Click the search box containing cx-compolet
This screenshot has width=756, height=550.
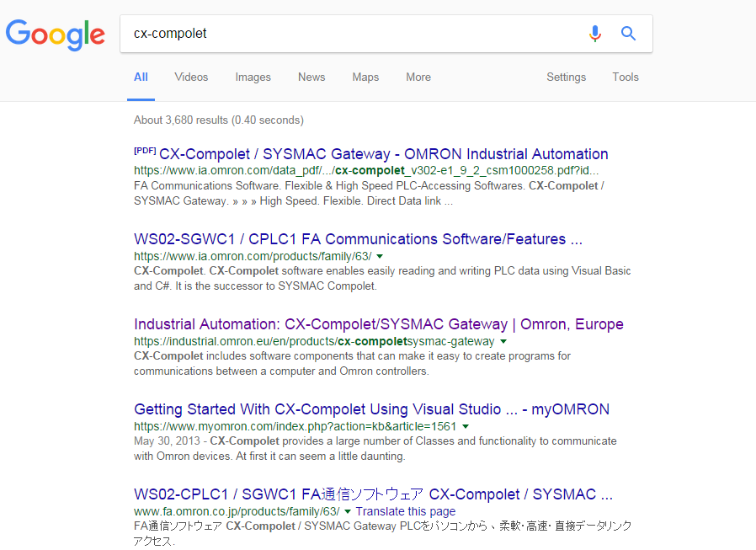354,34
